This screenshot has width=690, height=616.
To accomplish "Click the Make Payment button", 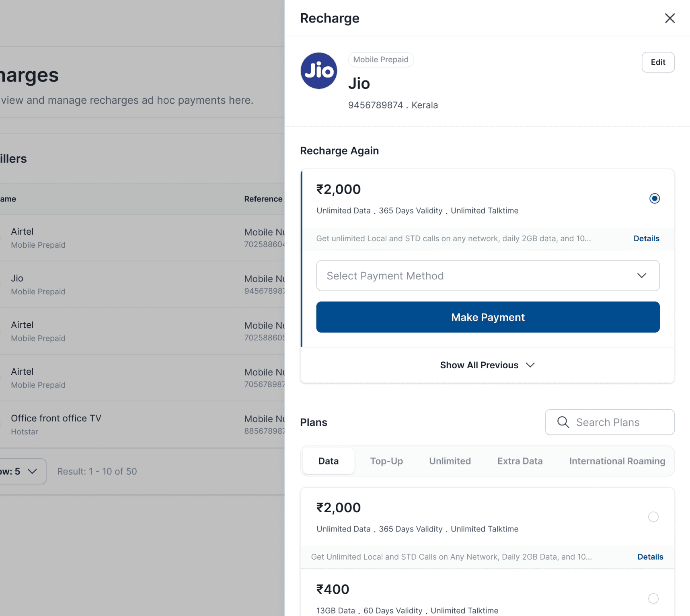I will [488, 317].
